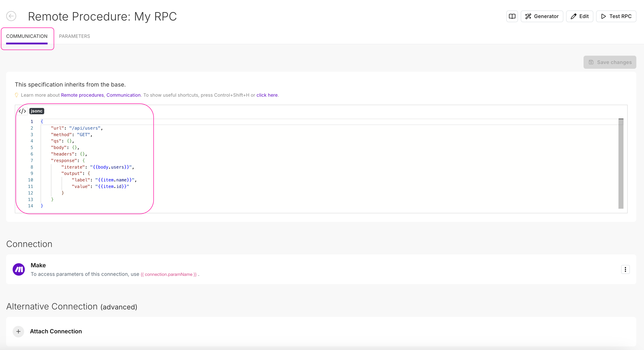Click the Edit pencil button

coord(579,16)
